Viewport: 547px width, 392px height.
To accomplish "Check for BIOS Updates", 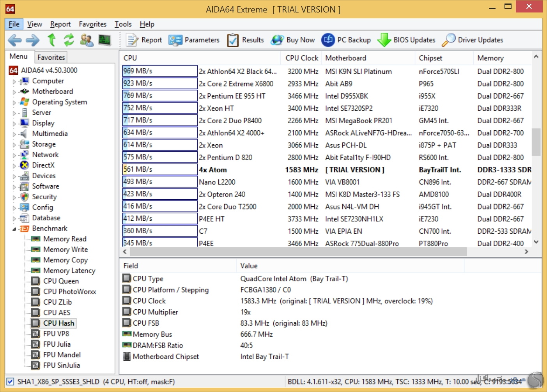I will click(x=406, y=40).
